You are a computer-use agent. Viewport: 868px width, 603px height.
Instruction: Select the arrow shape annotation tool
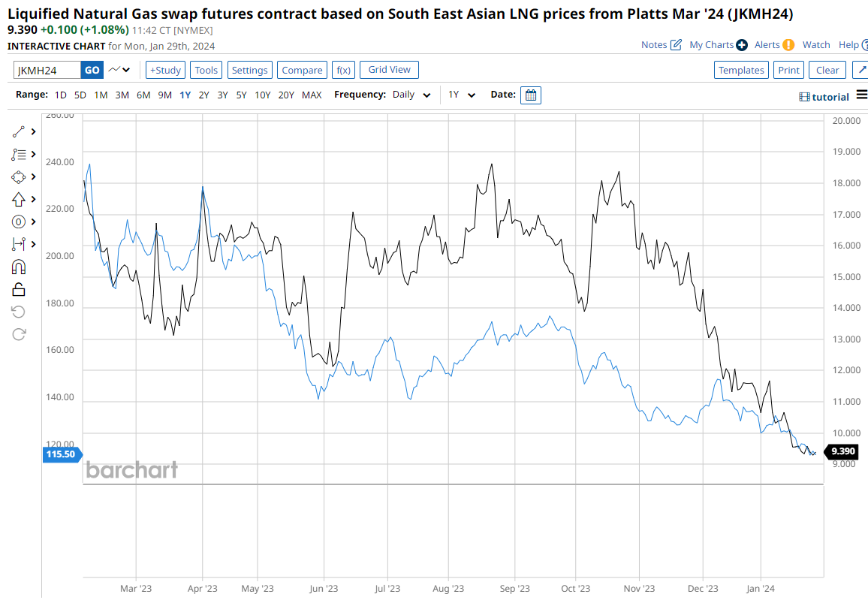coord(19,199)
